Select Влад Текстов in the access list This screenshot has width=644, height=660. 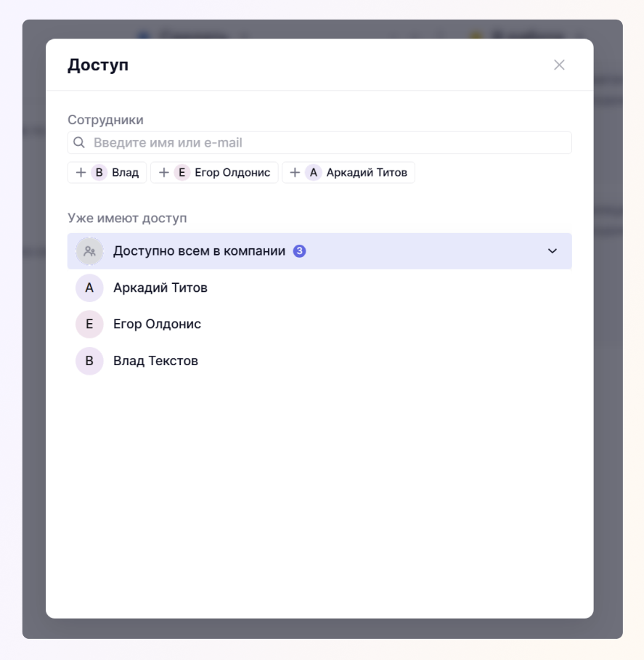click(319, 361)
